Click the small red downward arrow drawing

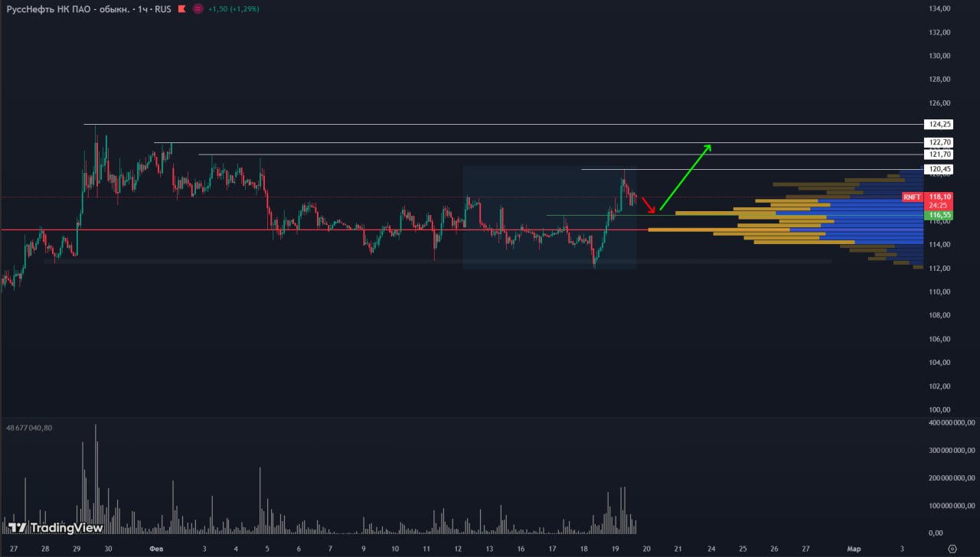click(x=648, y=204)
